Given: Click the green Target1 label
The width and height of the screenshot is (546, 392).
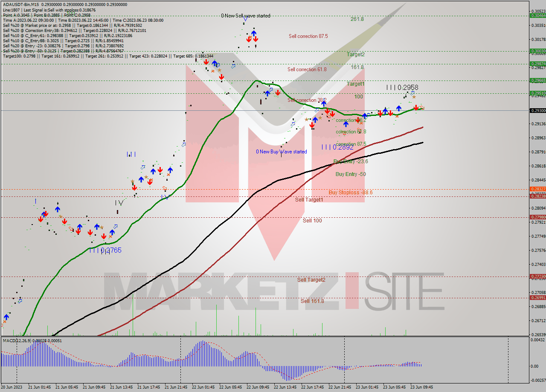Looking at the screenshot, I should 356,84.
